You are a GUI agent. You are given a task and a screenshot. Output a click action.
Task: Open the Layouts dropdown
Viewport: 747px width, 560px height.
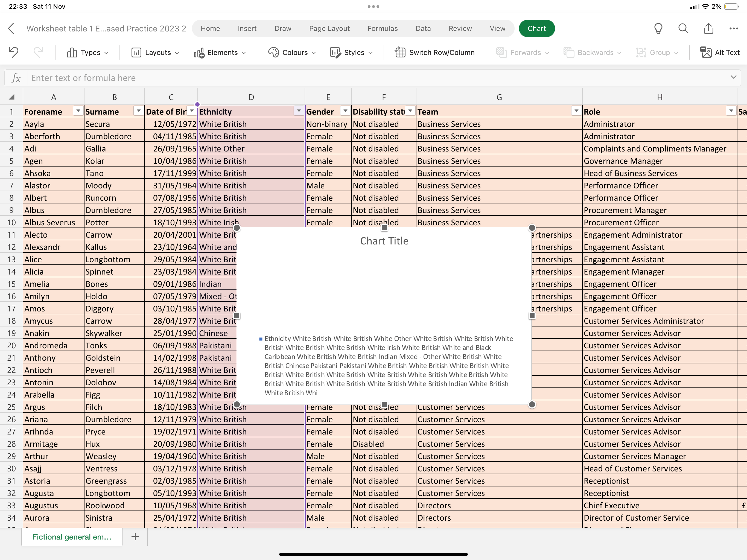pyautogui.click(x=155, y=52)
